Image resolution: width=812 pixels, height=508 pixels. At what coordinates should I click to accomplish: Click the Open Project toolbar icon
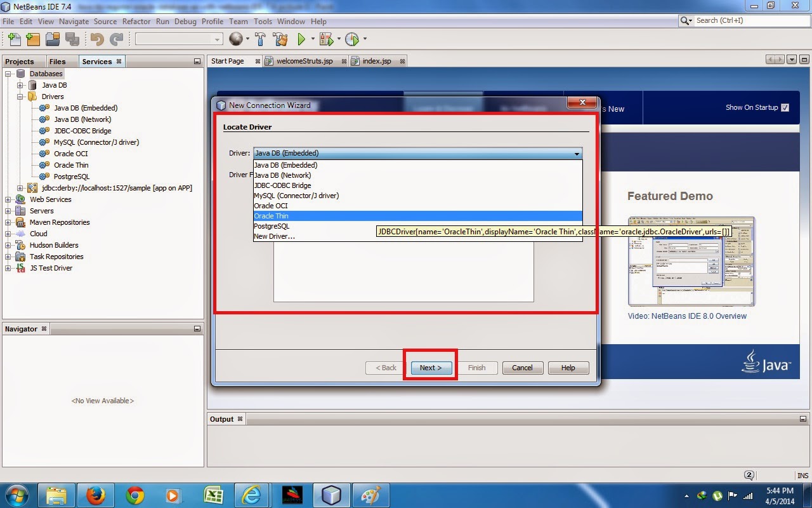pos(52,39)
